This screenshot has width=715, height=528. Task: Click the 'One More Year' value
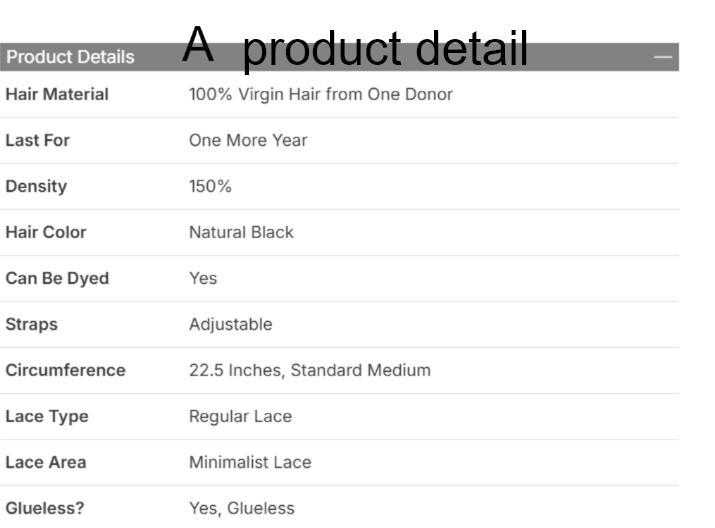coord(248,140)
